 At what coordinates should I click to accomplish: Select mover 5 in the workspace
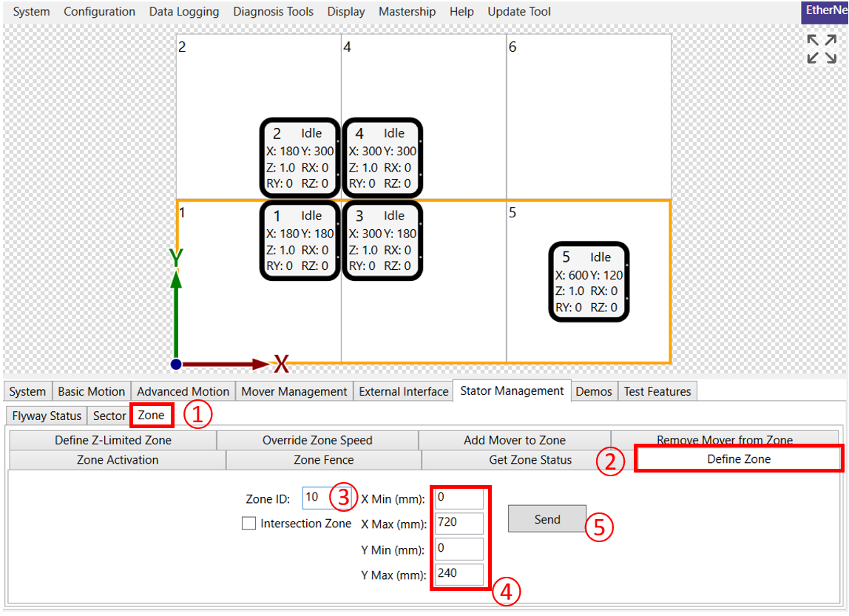[x=589, y=282]
